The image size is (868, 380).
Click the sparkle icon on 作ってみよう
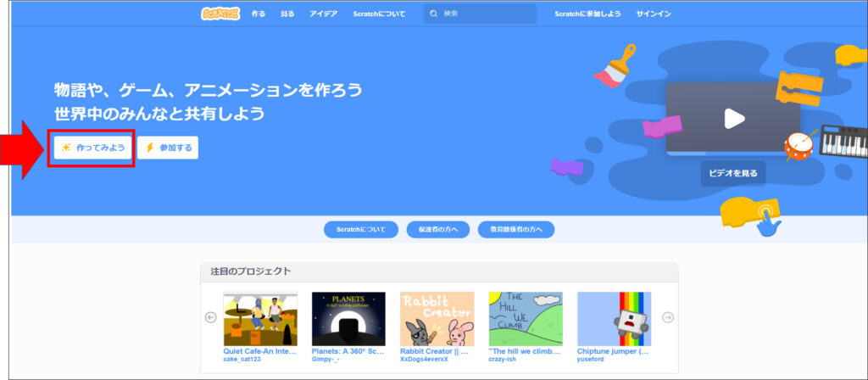(x=66, y=148)
